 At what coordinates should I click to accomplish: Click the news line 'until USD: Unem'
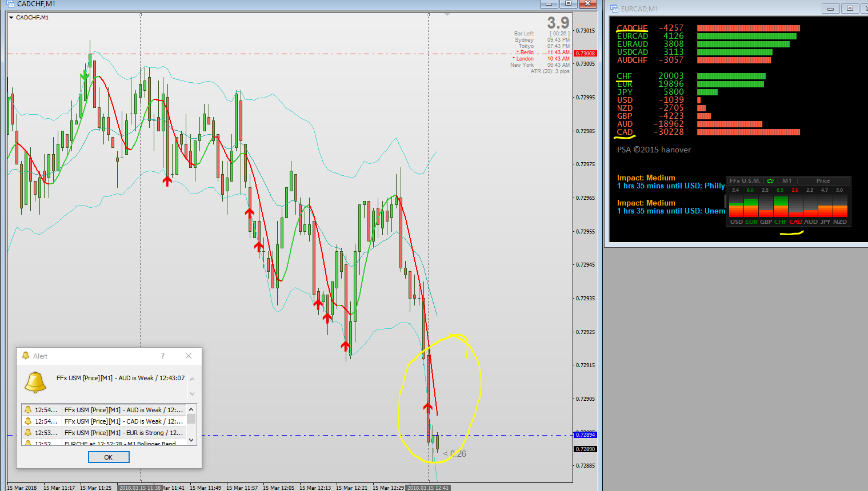tap(671, 211)
